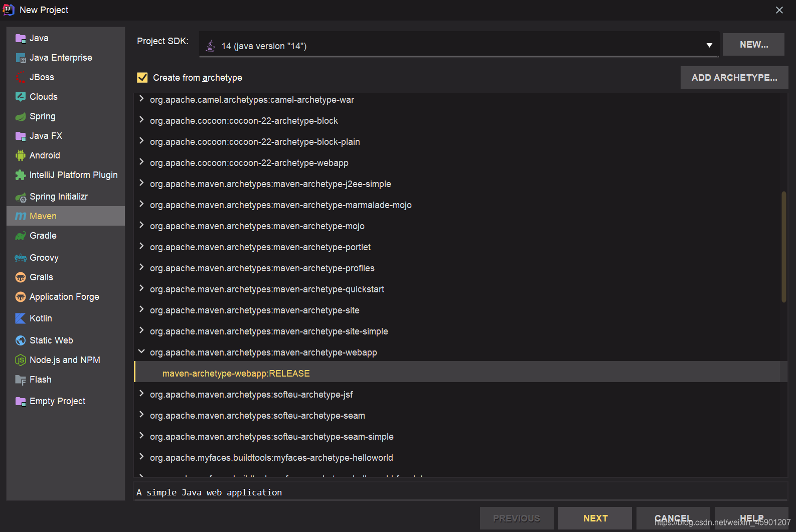Select maven-archetype-portlet archetype row
Screen dimensions: 796x532
click(460, 247)
